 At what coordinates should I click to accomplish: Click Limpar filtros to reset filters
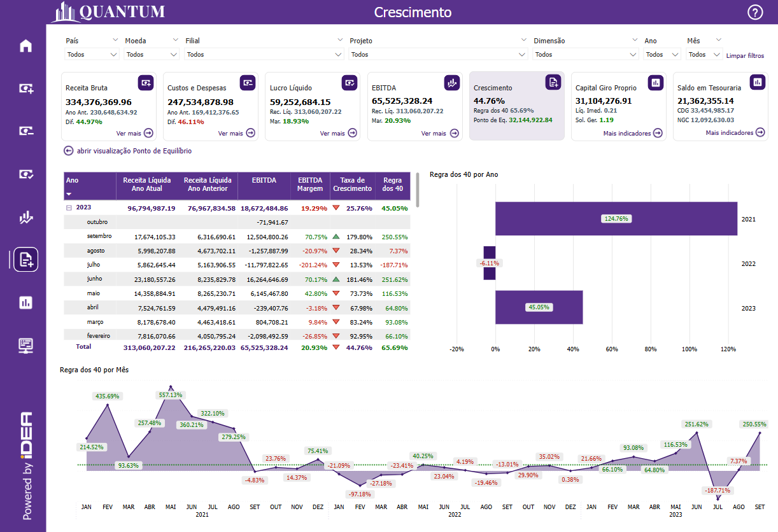(745, 56)
